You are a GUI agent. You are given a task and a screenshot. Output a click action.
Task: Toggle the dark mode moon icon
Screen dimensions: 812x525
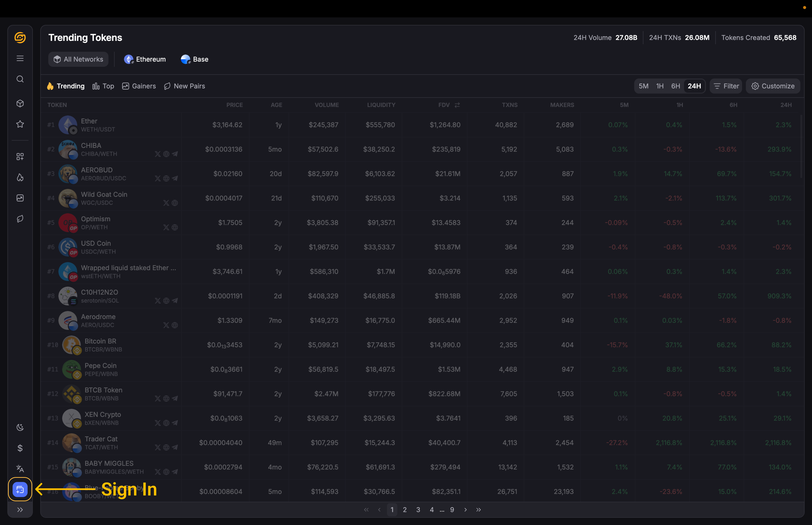point(20,427)
